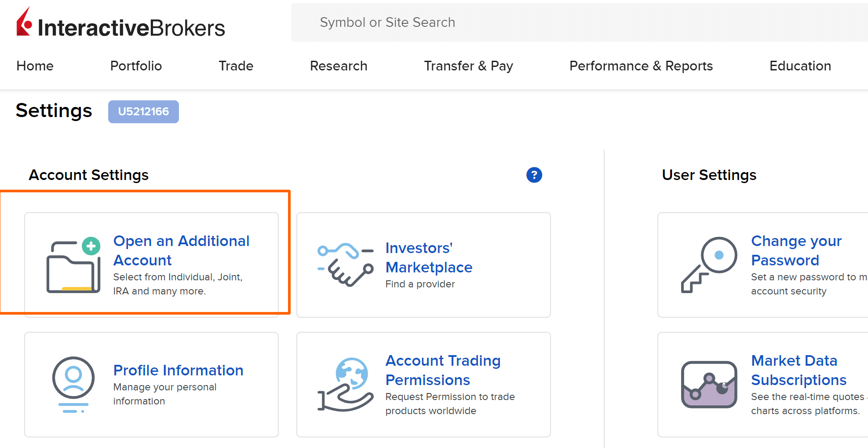The image size is (868, 448).
Task: Open the Performance & Reports menu
Action: pyautogui.click(x=641, y=66)
